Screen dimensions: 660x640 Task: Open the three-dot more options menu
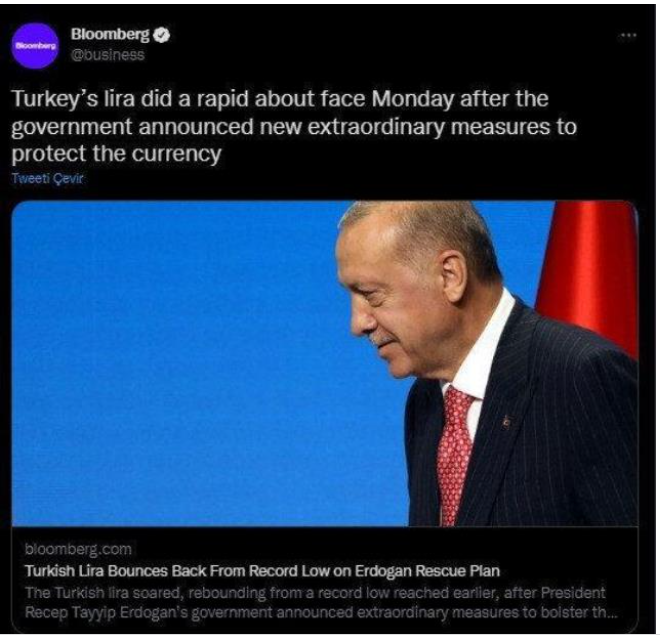[x=629, y=35]
